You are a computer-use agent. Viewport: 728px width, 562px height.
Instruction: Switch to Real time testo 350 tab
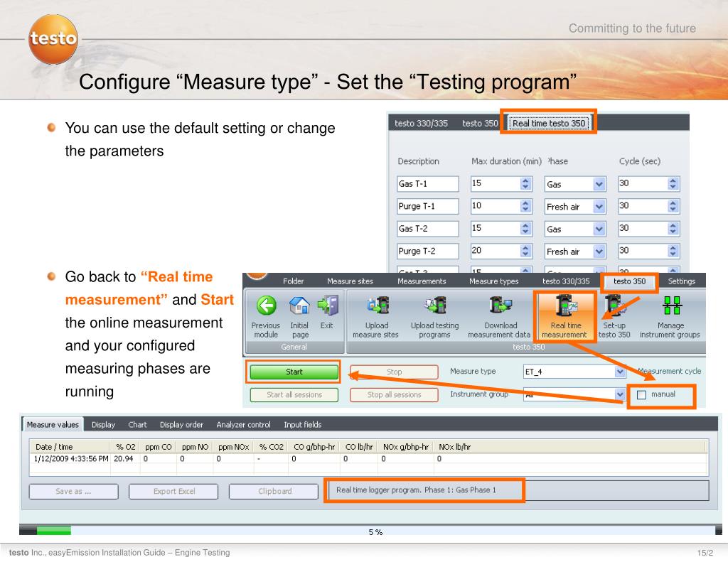pyautogui.click(x=549, y=124)
